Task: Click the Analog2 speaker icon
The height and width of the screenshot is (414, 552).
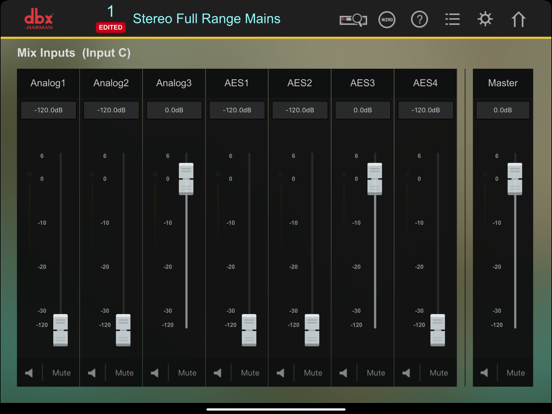Action: [92, 373]
